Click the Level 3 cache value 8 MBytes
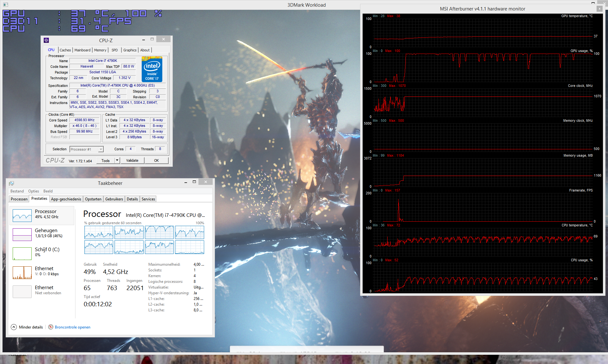Screen dimensions: 608x364 click(134, 137)
